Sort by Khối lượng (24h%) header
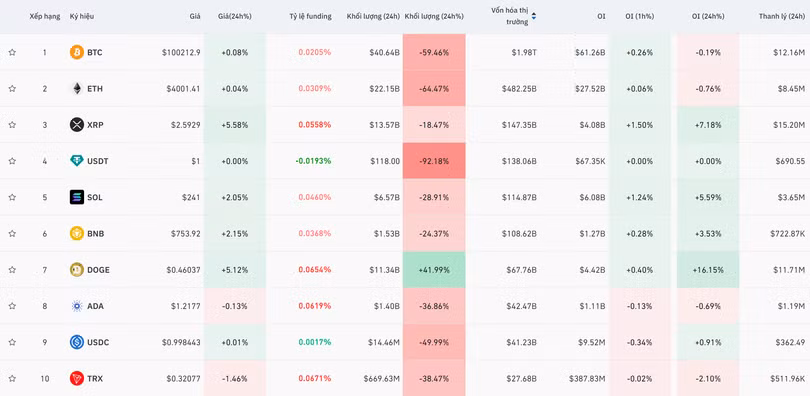The height and width of the screenshot is (396, 810). [434, 17]
